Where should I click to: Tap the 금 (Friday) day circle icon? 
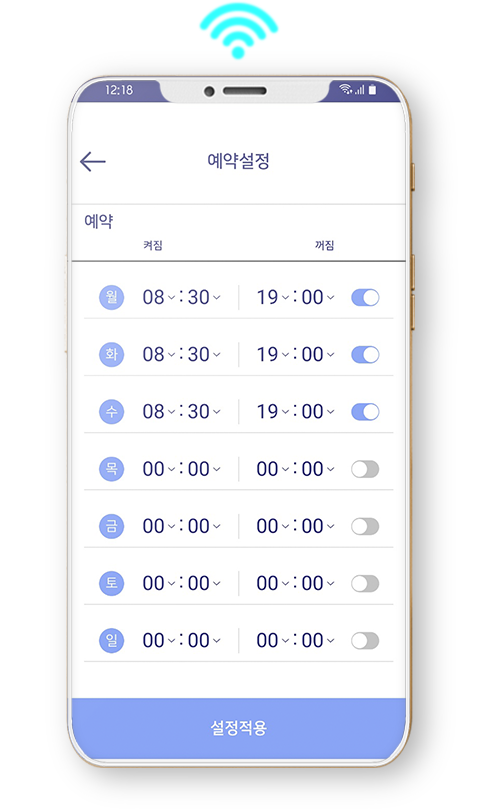pos(112,526)
